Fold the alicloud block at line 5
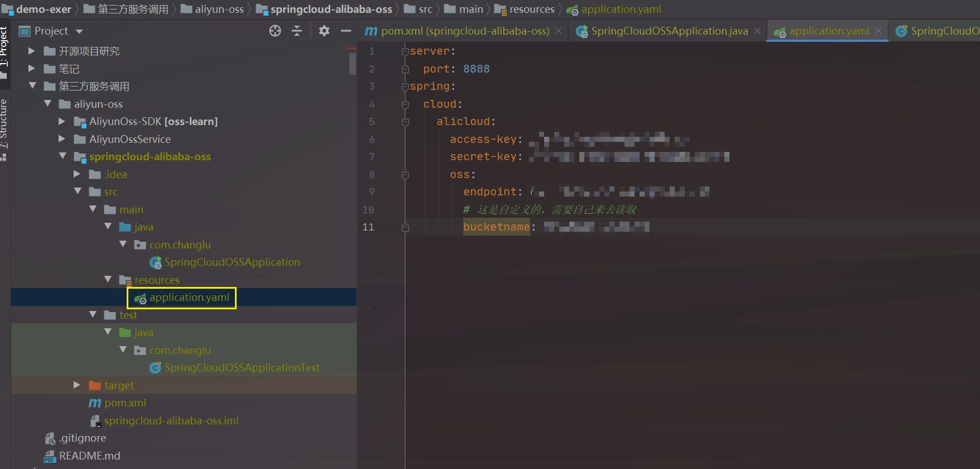The image size is (980, 469). coord(405,122)
